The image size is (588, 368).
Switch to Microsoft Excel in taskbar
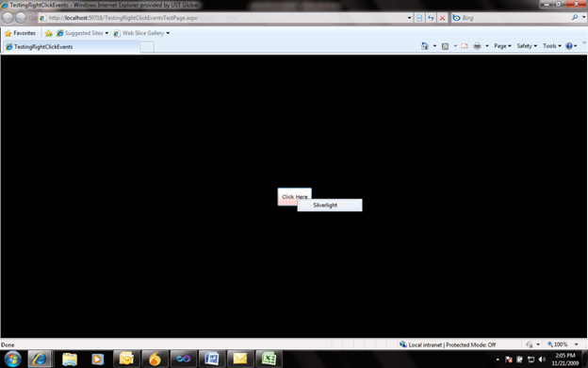click(269, 359)
